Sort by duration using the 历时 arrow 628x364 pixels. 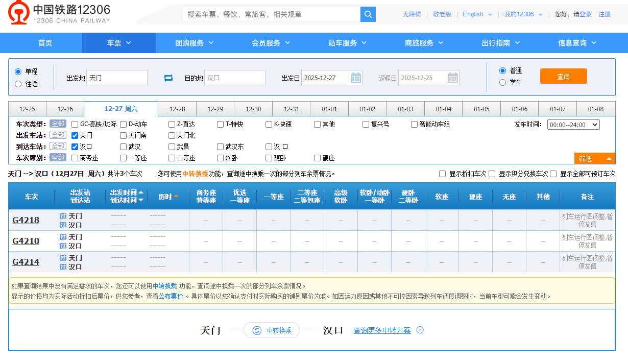coord(176,196)
